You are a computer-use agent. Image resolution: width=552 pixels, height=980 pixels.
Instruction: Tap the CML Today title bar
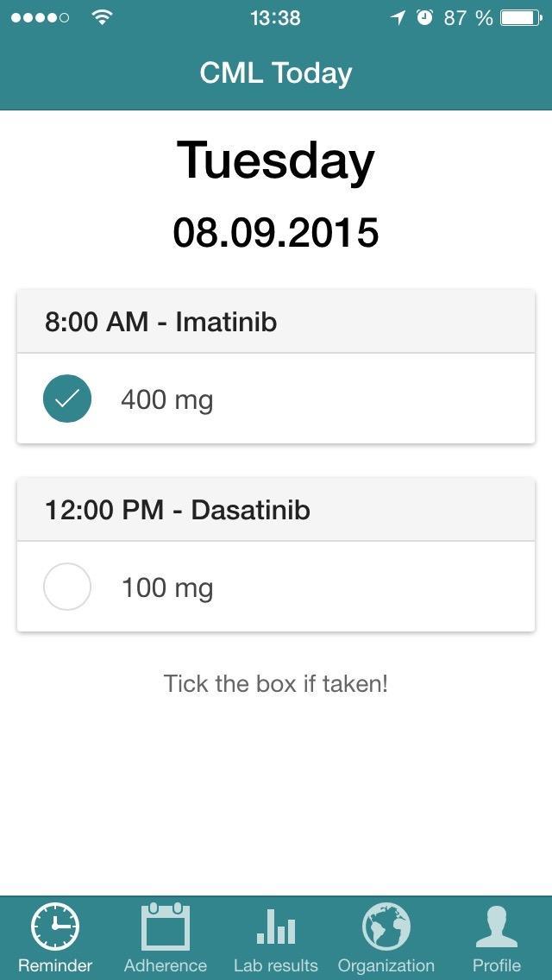tap(276, 73)
